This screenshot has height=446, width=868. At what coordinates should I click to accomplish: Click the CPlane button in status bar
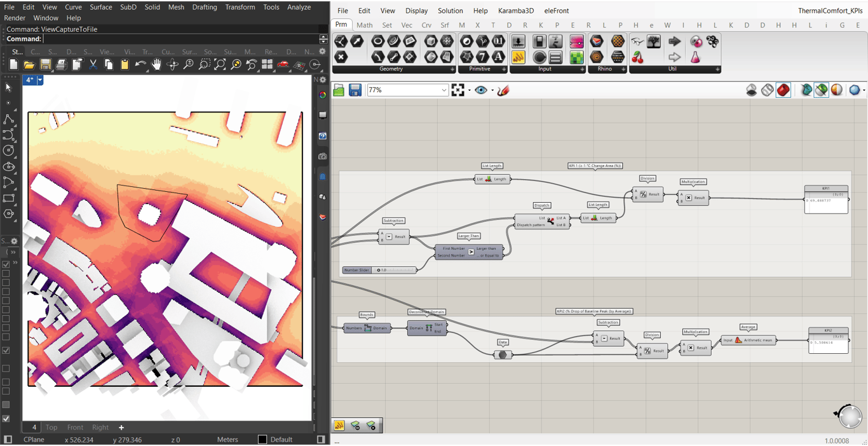pos(34,440)
